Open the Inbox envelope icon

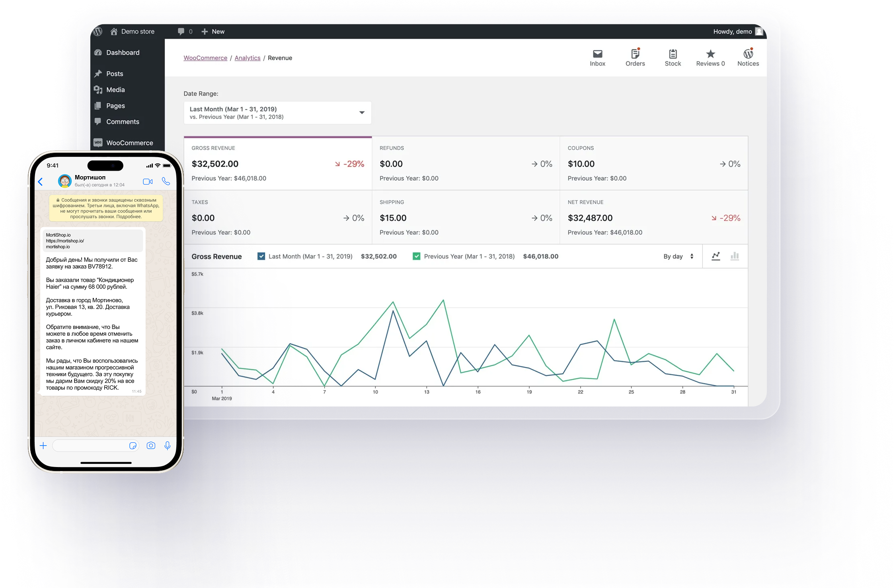(x=597, y=54)
